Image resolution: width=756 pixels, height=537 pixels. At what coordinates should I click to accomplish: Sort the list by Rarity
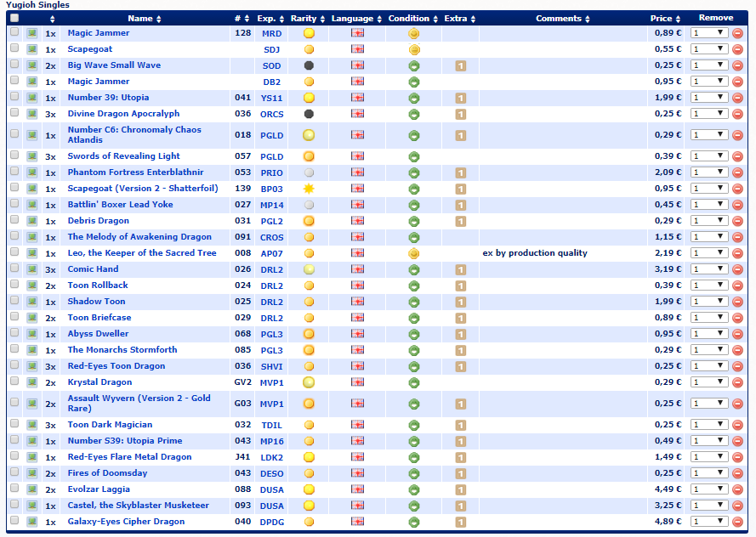click(308, 19)
